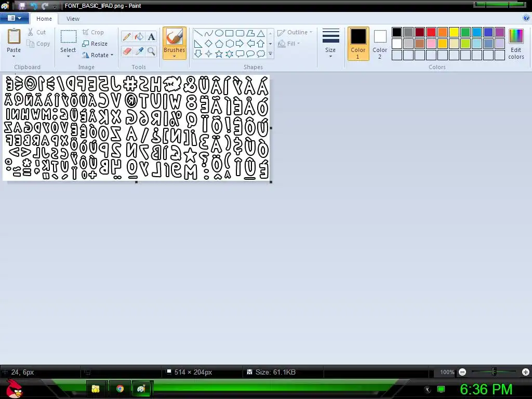Select the Fill with color bucket tool
Screen dimensions: 532x399
(139, 37)
